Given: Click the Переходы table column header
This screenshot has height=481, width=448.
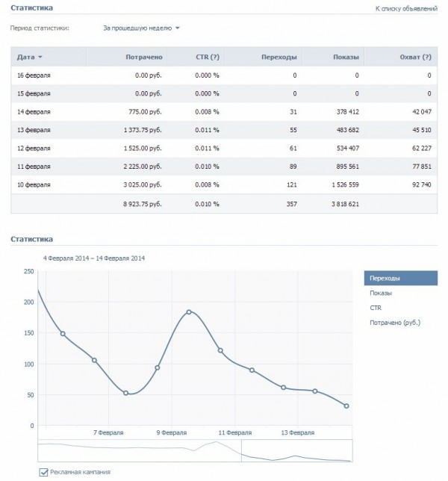Looking at the screenshot, I should tap(279, 57).
